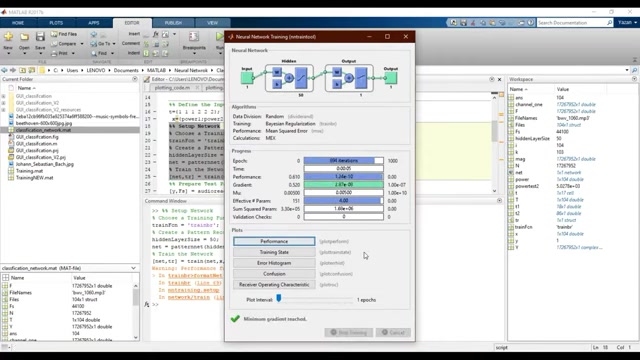This screenshot has width=640, height=360.
Task: Click the search magnifier in documentation box
Action: (609, 23)
